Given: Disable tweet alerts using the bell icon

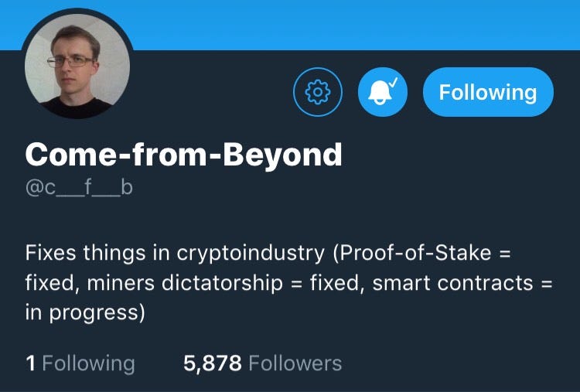Looking at the screenshot, I should coord(383,92).
